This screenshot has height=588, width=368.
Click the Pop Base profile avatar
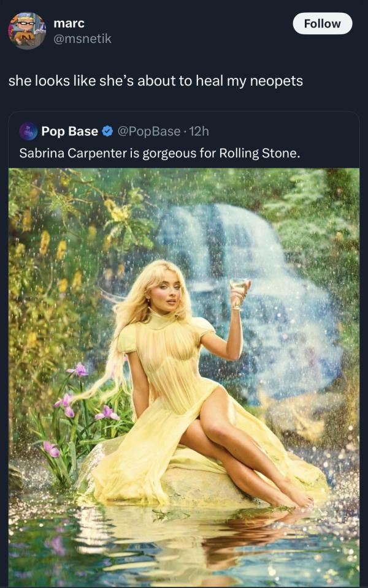(28, 132)
